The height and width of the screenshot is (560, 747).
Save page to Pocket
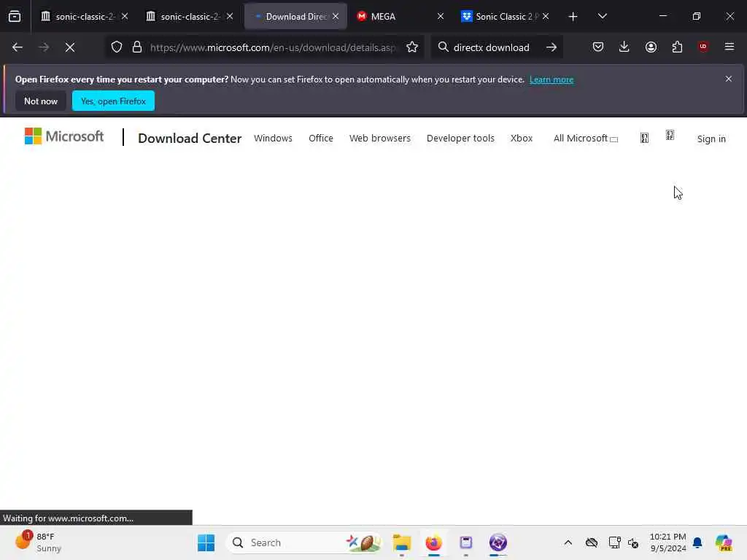(x=598, y=47)
